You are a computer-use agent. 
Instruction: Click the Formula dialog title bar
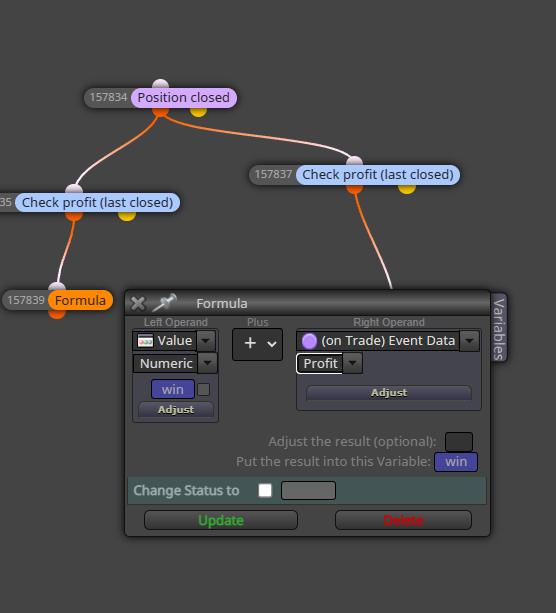point(307,303)
